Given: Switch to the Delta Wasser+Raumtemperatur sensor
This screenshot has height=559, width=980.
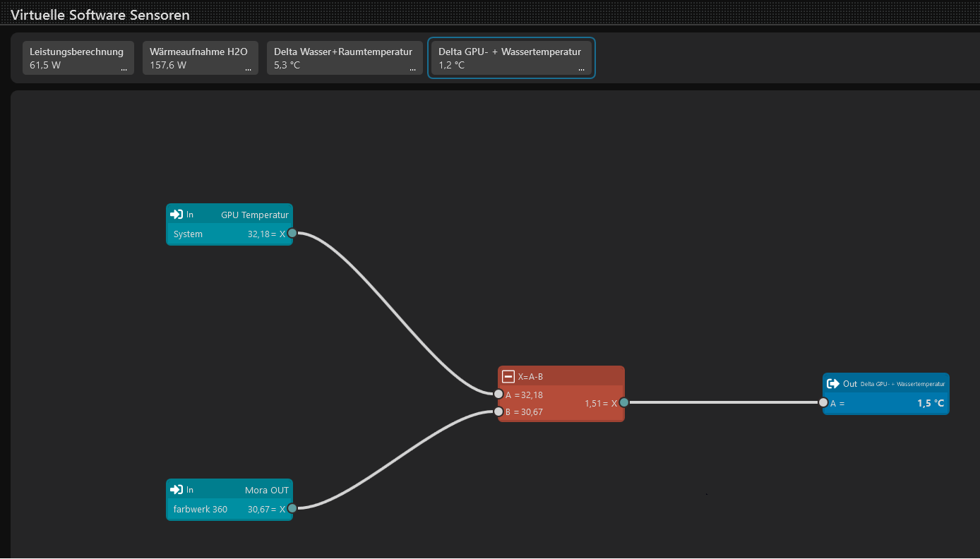Looking at the screenshot, I should (x=345, y=58).
